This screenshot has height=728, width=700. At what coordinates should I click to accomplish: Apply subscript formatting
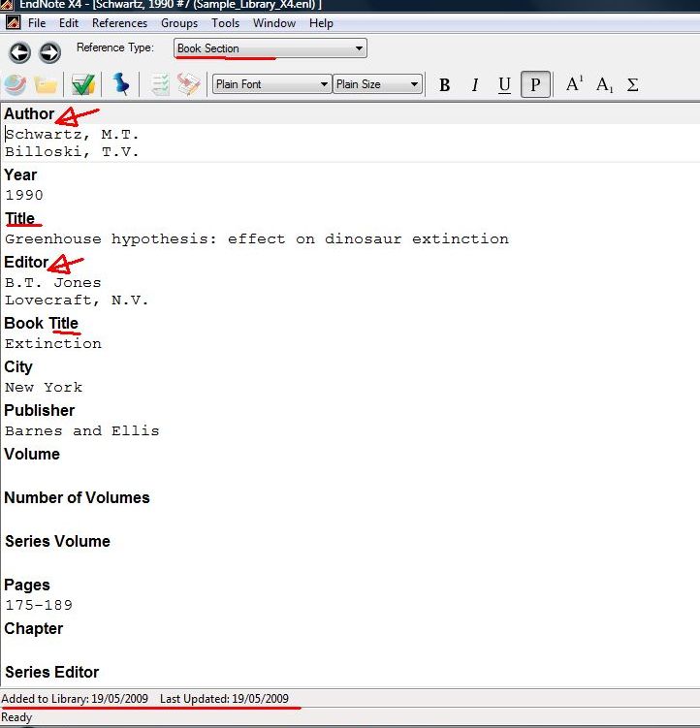tap(605, 85)
